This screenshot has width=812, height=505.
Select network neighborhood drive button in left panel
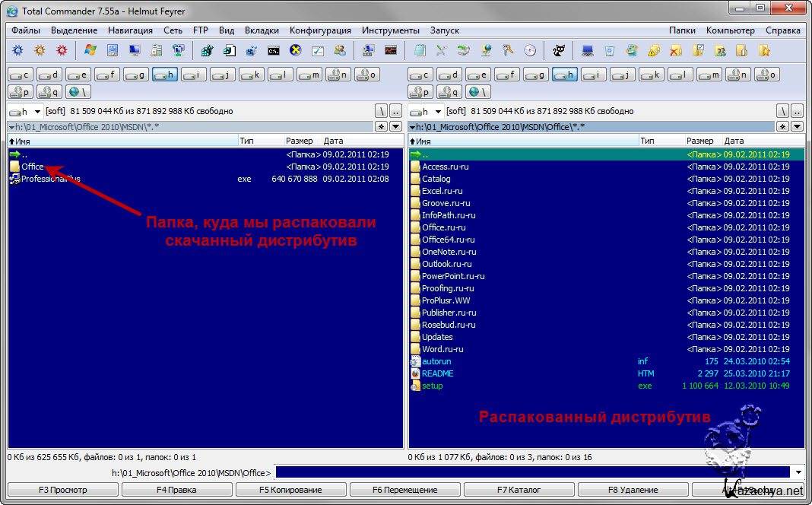coord(77,92)
